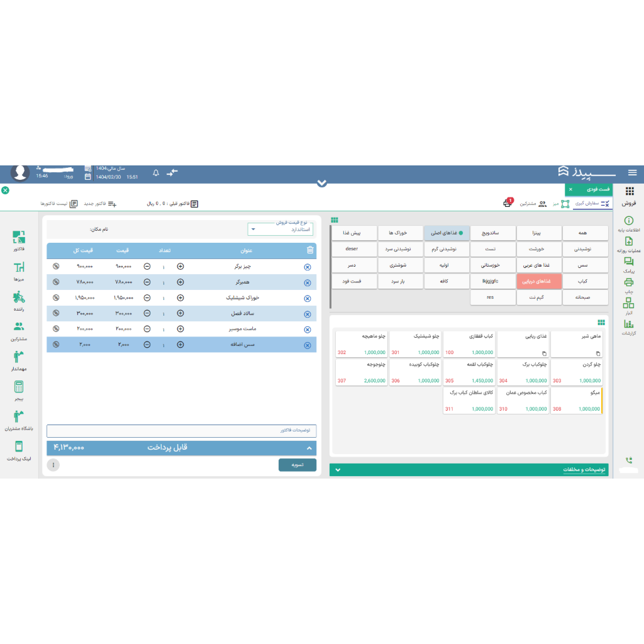Click the calendar date icon in the header
Screen dimensions: 644x644
[87, 177]
